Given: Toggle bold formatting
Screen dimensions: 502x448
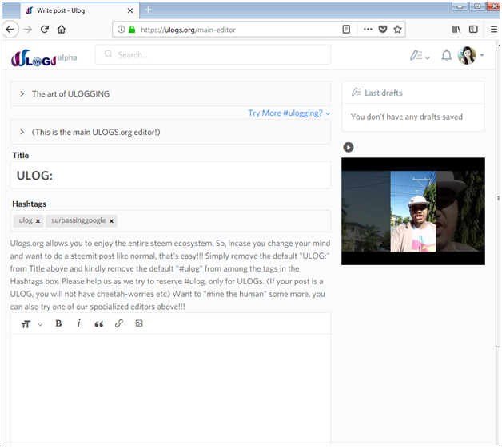Looking at the screenshot, I should pos(58,323).
